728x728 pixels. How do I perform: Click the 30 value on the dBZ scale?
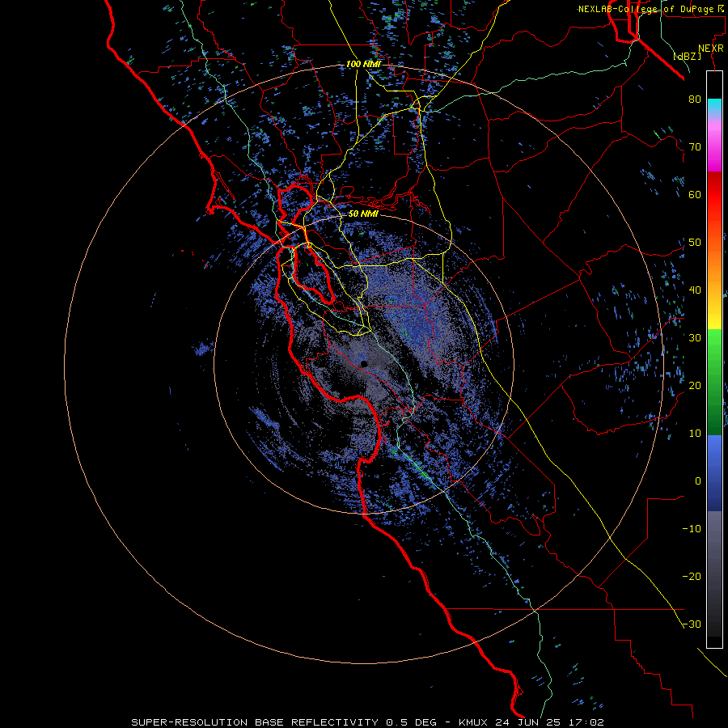pos(695,338)
